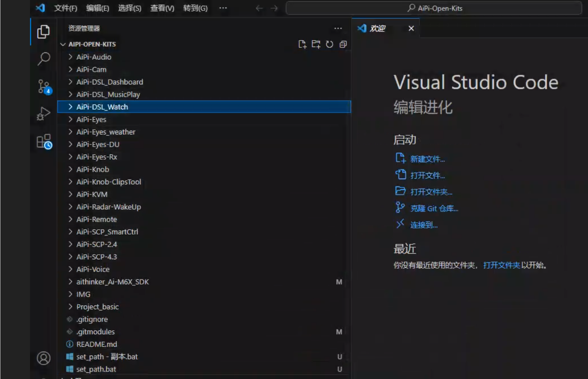Click the 连接到 remote icon
This screenshot has height=379, width=588.
coord(400,224)
